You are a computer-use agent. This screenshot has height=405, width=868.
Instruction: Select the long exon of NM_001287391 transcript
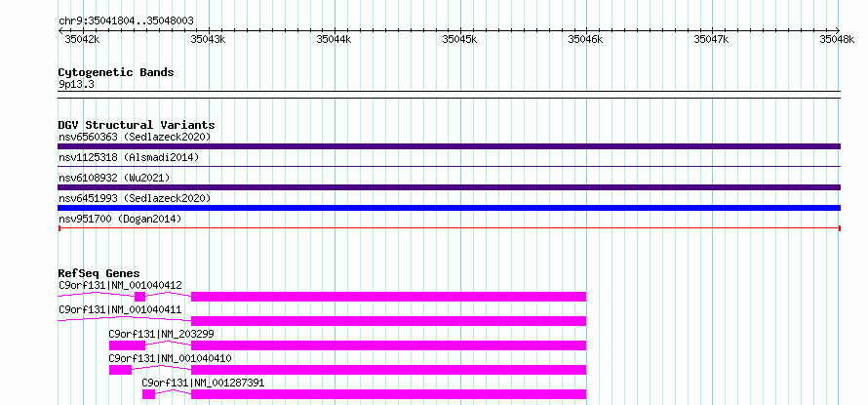pos(388,394)
